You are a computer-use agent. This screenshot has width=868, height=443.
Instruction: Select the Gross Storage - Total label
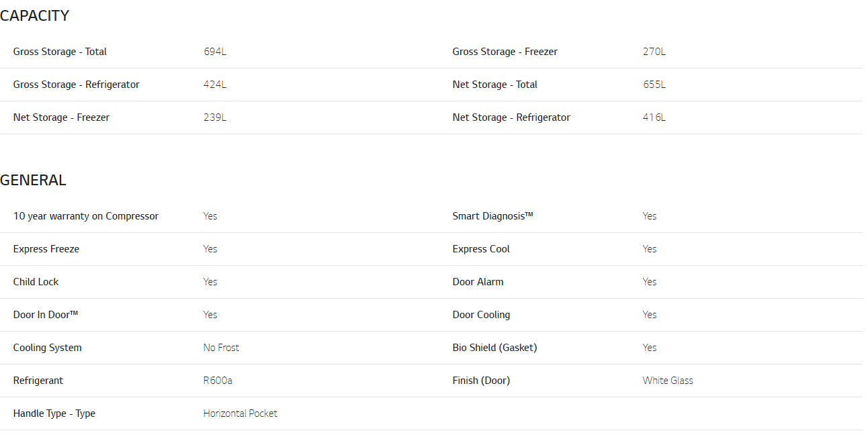point(60,52)
